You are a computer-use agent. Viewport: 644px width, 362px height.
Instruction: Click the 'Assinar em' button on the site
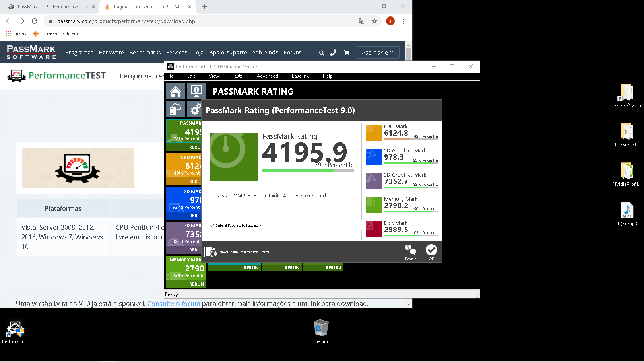point(378,53)
